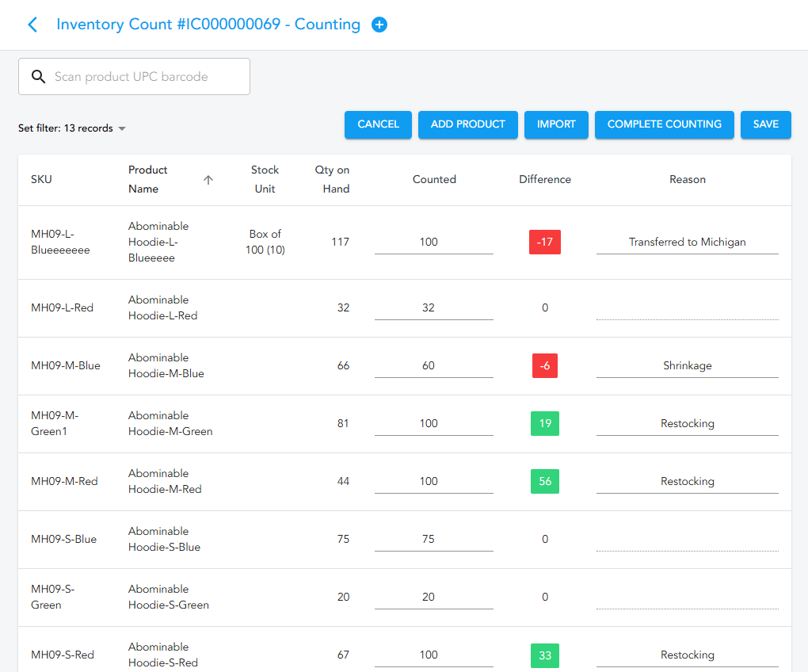808x672 pixels.
Task: Click reason field for MH09-S-Blue
Action: coord(687,540)
